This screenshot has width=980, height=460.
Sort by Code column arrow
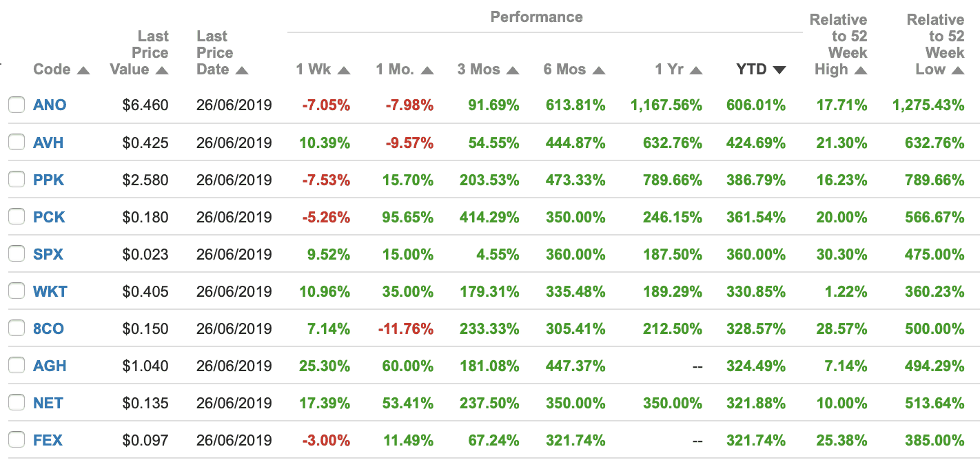(83, 70)
